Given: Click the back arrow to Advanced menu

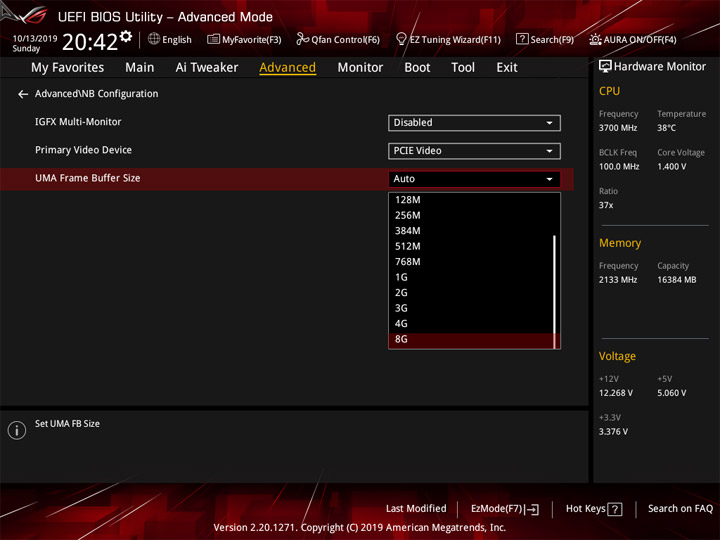Looking at the screenshot, I should click(23, 94).
